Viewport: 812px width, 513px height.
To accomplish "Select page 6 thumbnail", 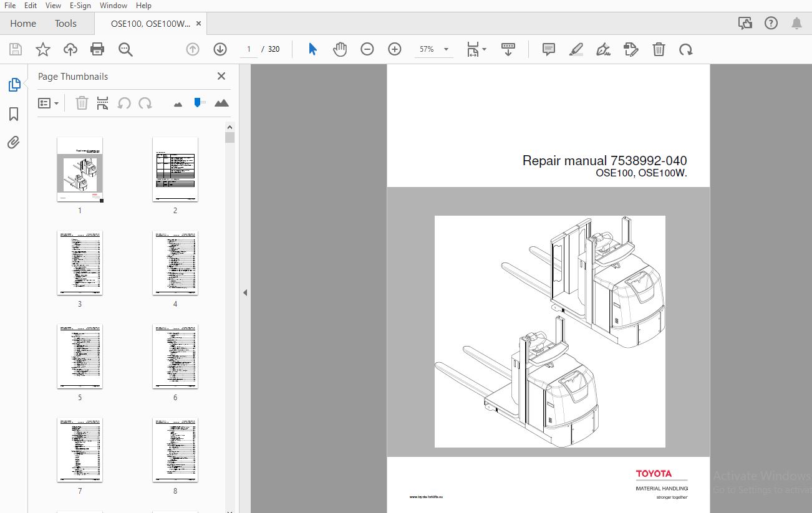I will tap(175, 356).
